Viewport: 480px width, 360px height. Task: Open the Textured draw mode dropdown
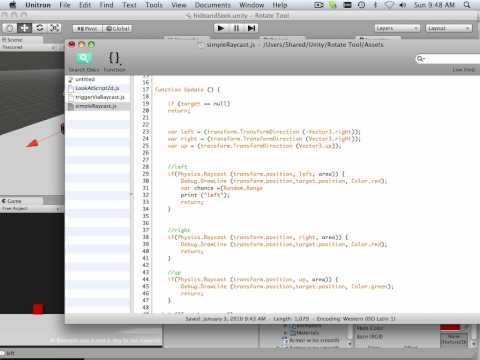coord(27,47)
